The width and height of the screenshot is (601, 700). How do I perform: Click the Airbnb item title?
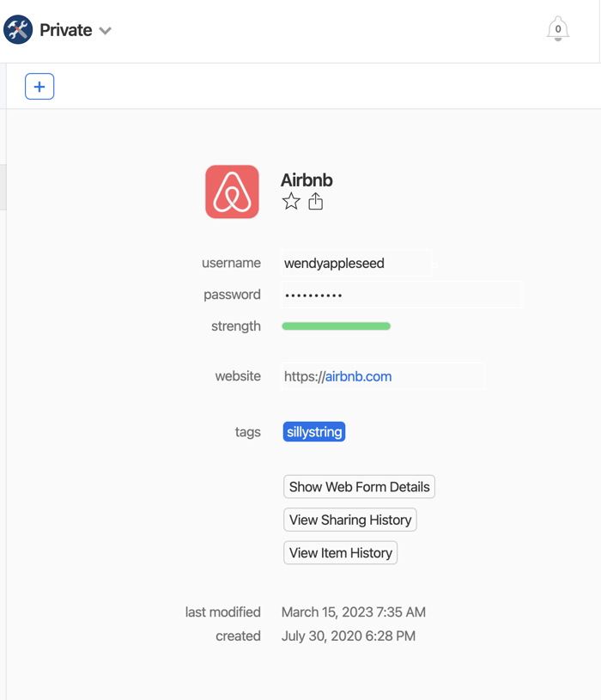pos(307,180)
